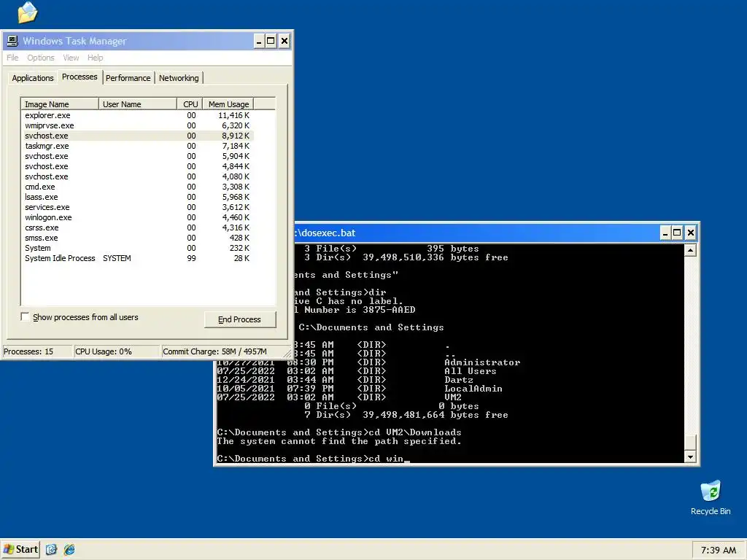Screen dimensions: 747x560
Task: Click console scrollbar up arrow
Action: [690, 250]
